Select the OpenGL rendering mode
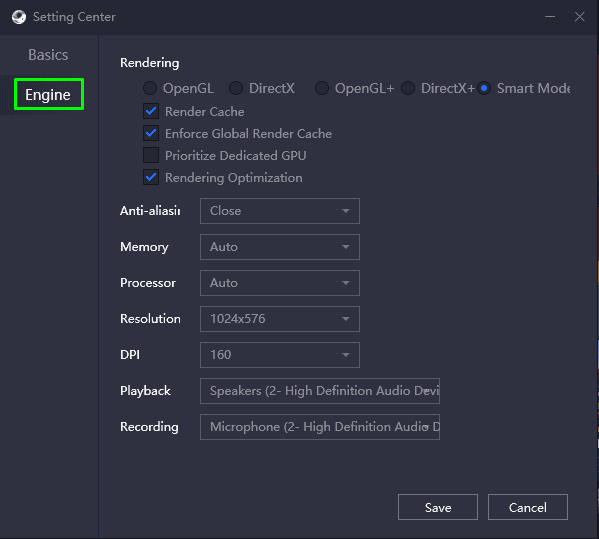The width and height of the screenshot is (599, 539). pyautogui.click(x=150, y=88)
